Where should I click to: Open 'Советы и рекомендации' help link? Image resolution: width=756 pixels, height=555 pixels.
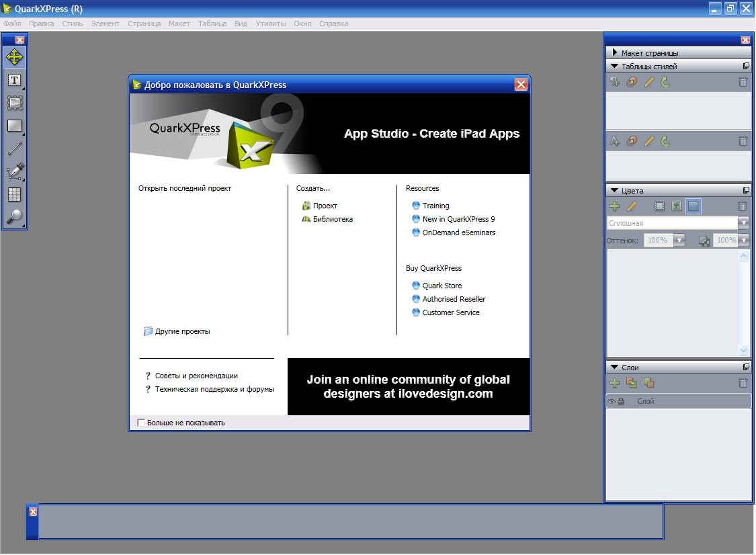point(192,376)
